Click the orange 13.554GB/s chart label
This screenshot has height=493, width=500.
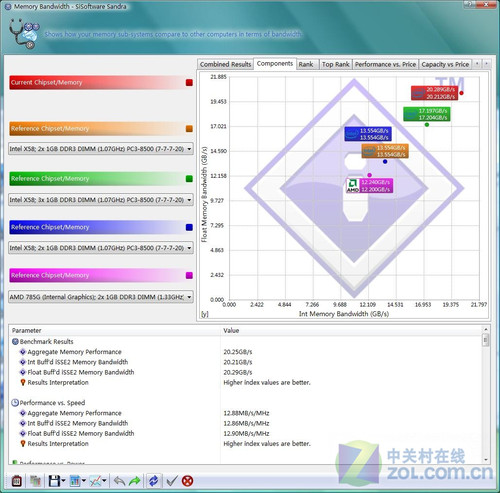point(385,151)
